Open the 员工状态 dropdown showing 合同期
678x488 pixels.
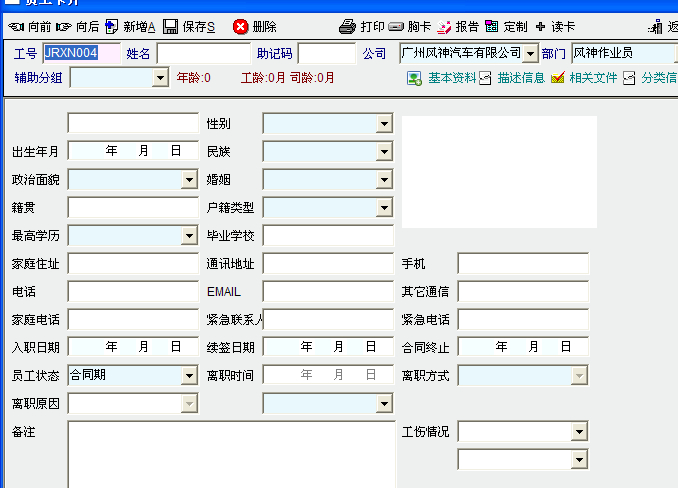pyautogui.click(x=189, y=376)
